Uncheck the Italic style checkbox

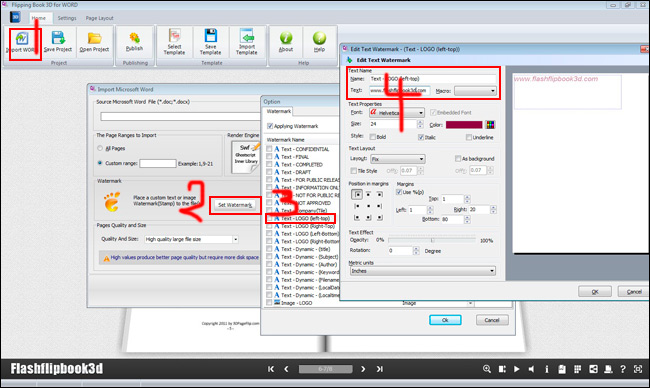coord(421,137)
